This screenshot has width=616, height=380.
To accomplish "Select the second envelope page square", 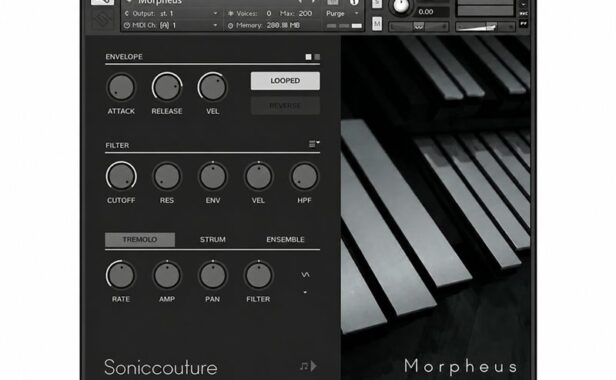I will coord(317,57).
